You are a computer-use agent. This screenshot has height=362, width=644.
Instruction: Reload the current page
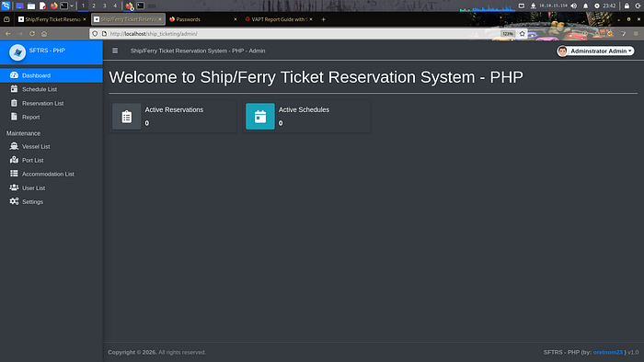click(x=32, y=34)
